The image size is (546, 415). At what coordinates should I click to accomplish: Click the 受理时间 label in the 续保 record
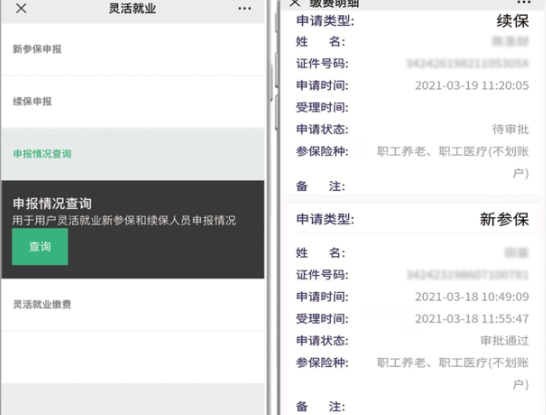point(322,108)
